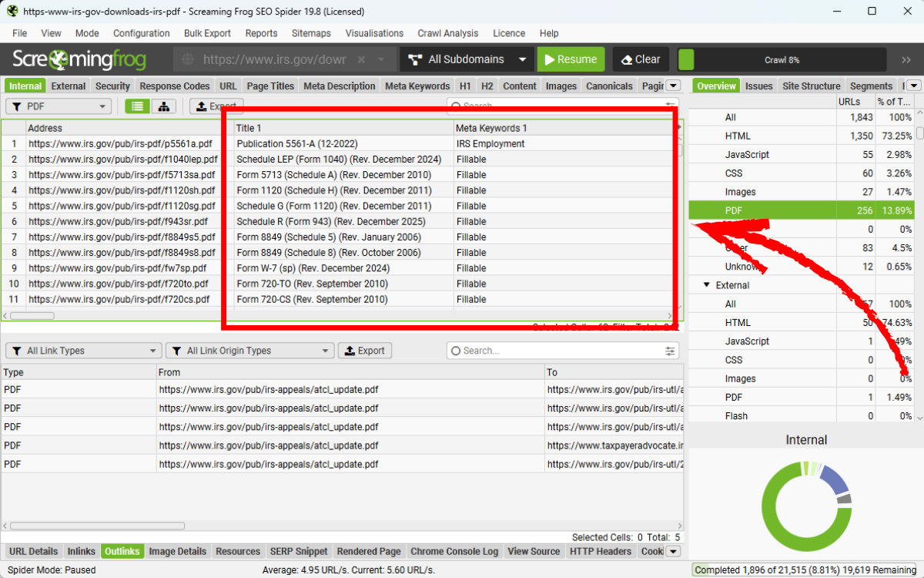Open search filter options in lower pane
The height and width of the screenshot is (578, 924).
[670, 351]
